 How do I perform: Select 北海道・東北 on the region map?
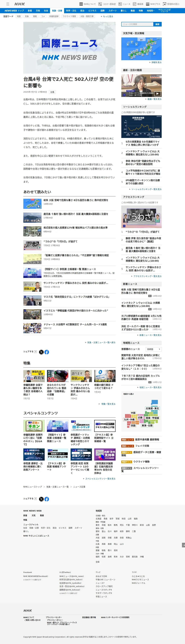coord(152,408)
